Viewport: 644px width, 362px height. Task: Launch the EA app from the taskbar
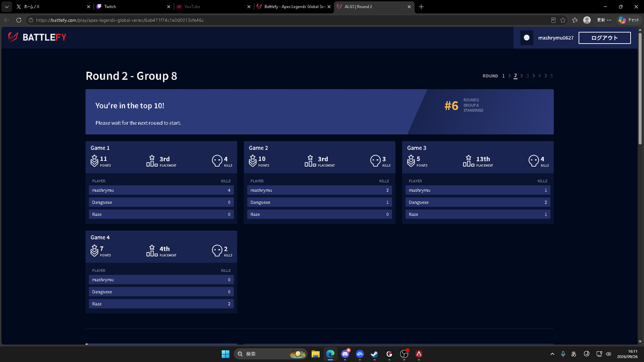pos(360,354)
